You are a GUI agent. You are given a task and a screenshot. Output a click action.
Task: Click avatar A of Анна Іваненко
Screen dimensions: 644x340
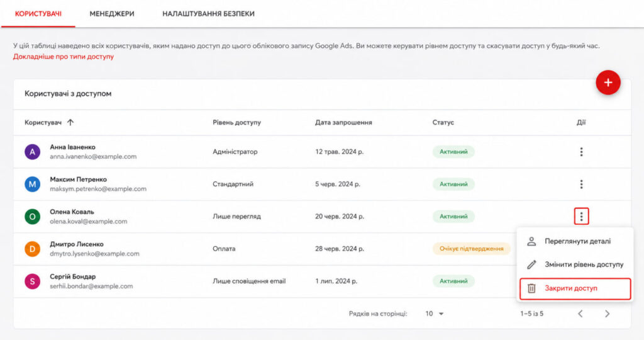(x=33, y=152)
